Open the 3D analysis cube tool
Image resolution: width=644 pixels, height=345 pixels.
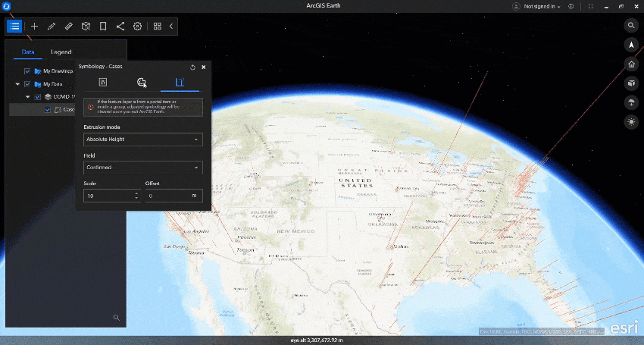pyautogui.click(x=86, y=27)
